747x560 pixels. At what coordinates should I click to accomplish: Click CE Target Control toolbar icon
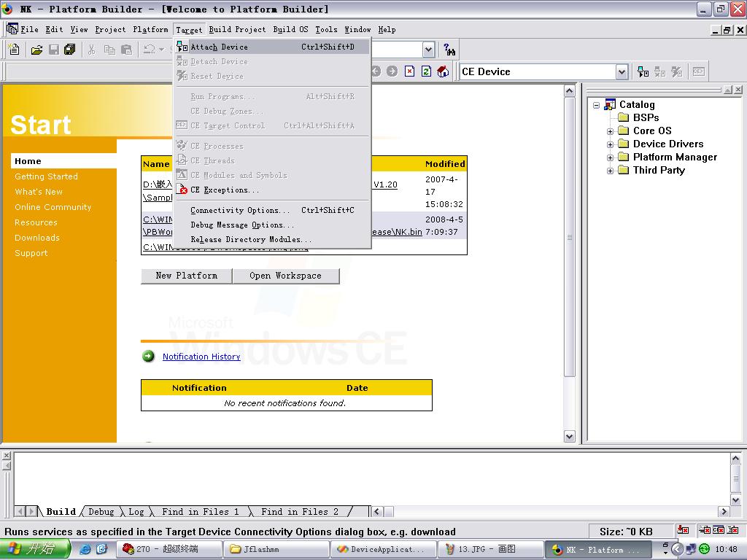coord(699,72)
